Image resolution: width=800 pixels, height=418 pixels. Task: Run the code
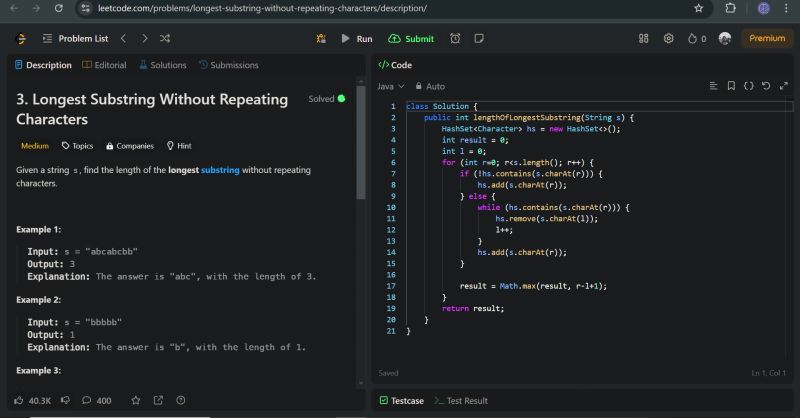(x=357, y=39)
